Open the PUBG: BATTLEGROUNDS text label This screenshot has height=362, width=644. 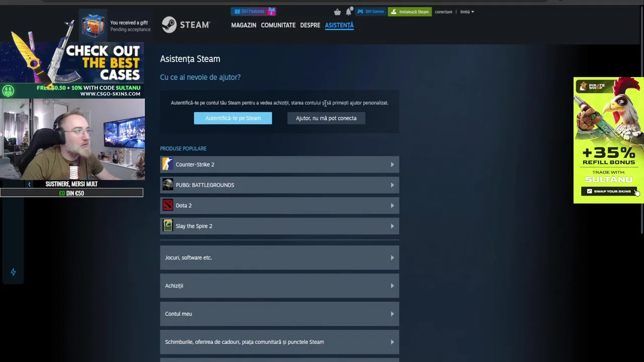click(x=205, y=185)
